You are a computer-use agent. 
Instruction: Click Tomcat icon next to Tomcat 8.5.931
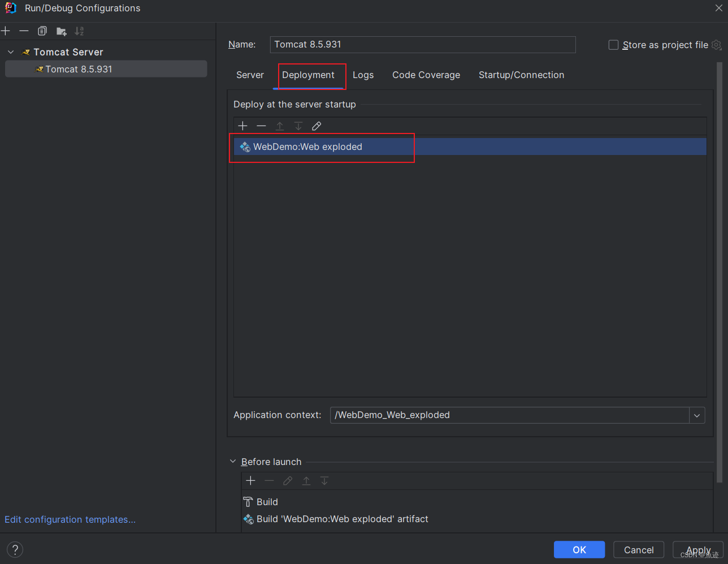(40, 69)
